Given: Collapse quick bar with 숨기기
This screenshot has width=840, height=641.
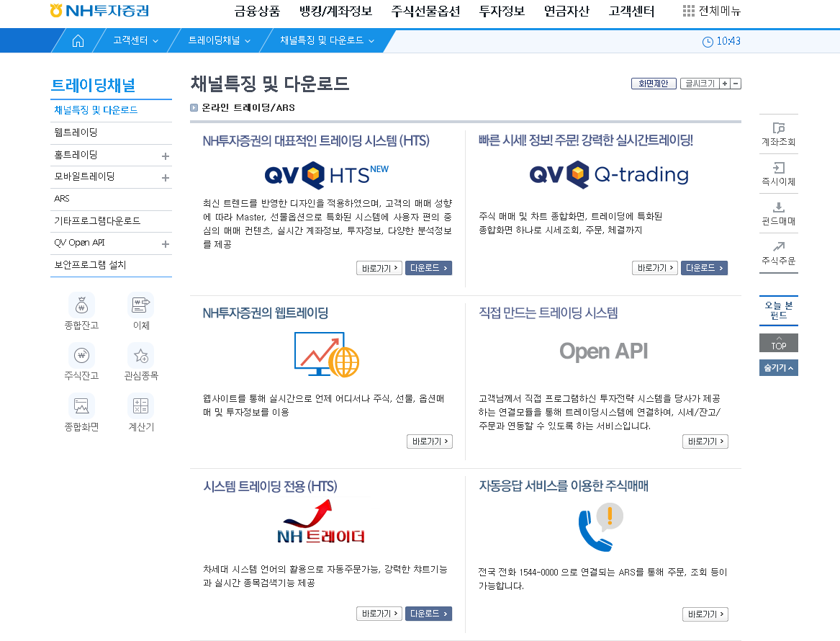Looking at the screenshot, I should 778,367.
